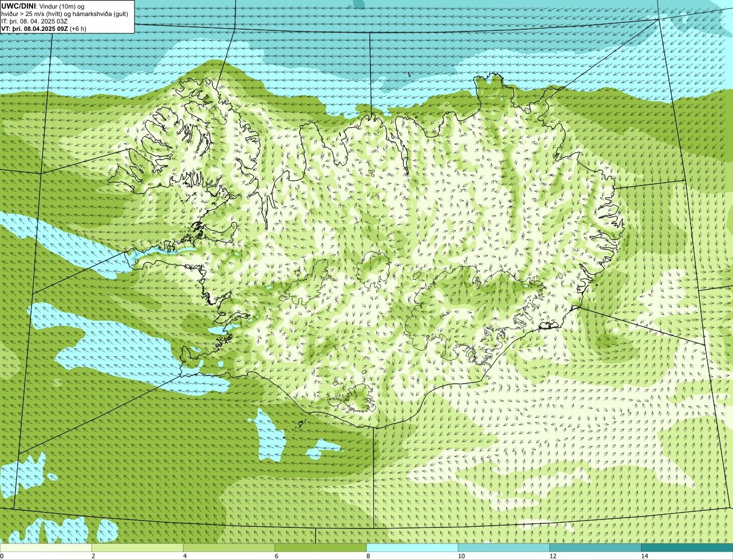Screen dimensions: 733x560
Task: Click the 0–2 m/s palest legend swatch
Action: pyautogui.click(x=46, y=548)
